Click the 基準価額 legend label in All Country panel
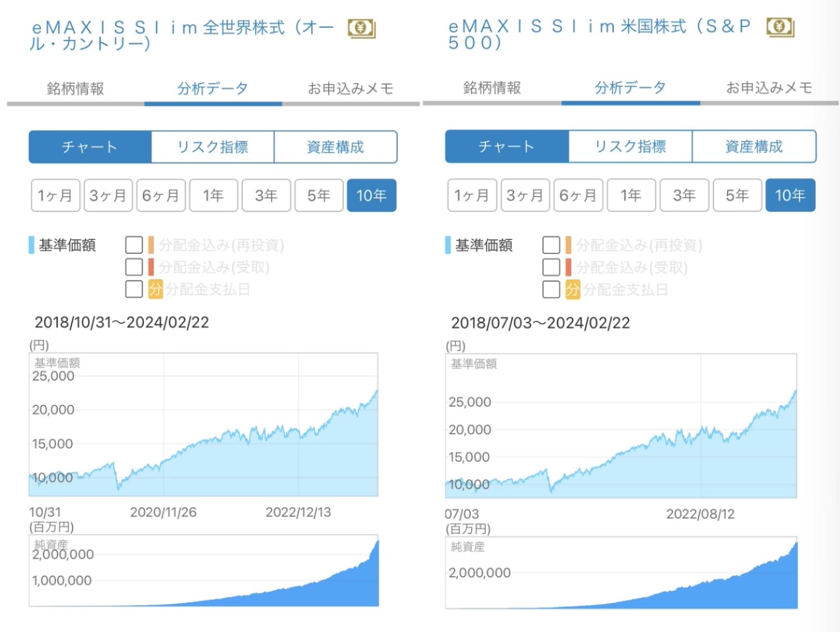 pyautogui.click(x=67, y=245)
